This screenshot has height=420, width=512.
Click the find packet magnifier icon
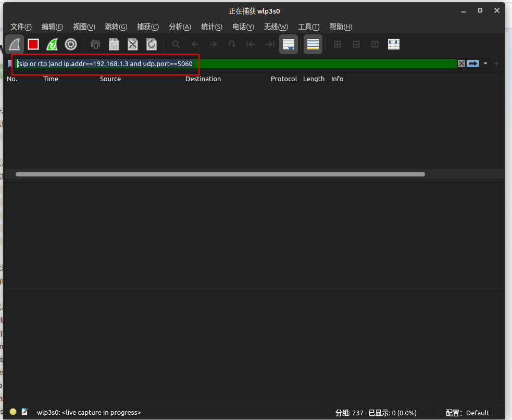click(x=176, y=44)
